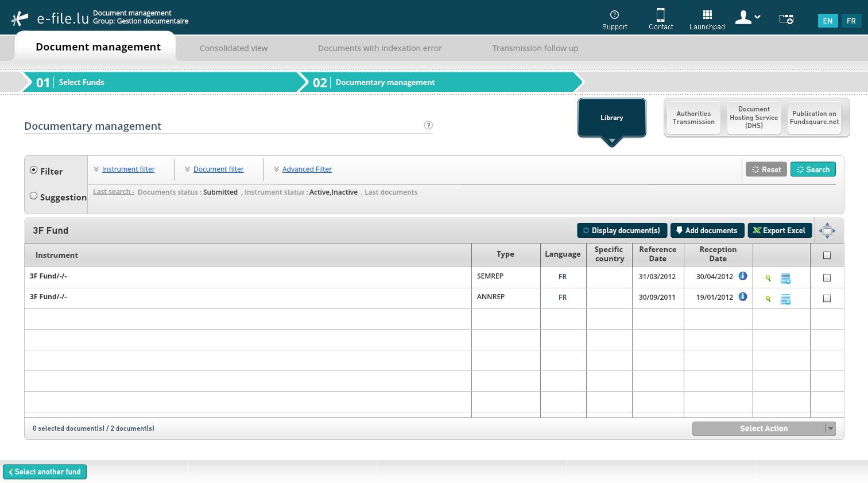Image resolution: width=868 pixels, height=483 pixels.
Task: Expand the Advanced Filter section
Action: tap(307, 169)
